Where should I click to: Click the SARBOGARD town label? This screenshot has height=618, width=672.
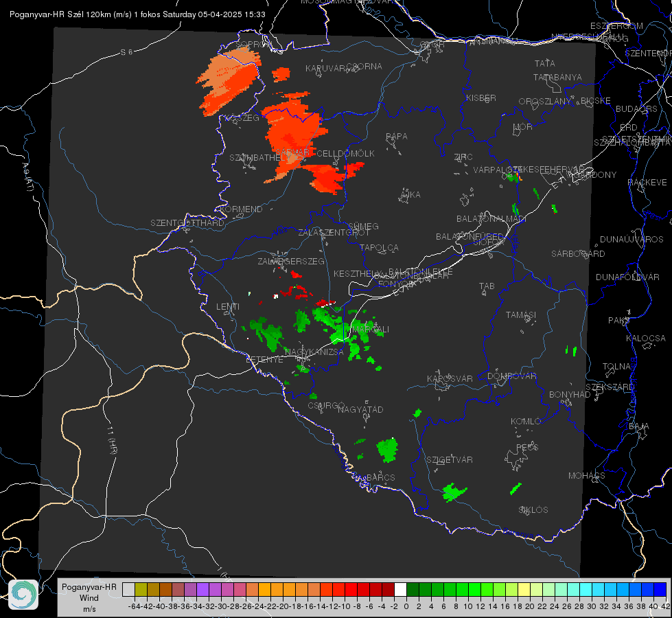point(578,254)
